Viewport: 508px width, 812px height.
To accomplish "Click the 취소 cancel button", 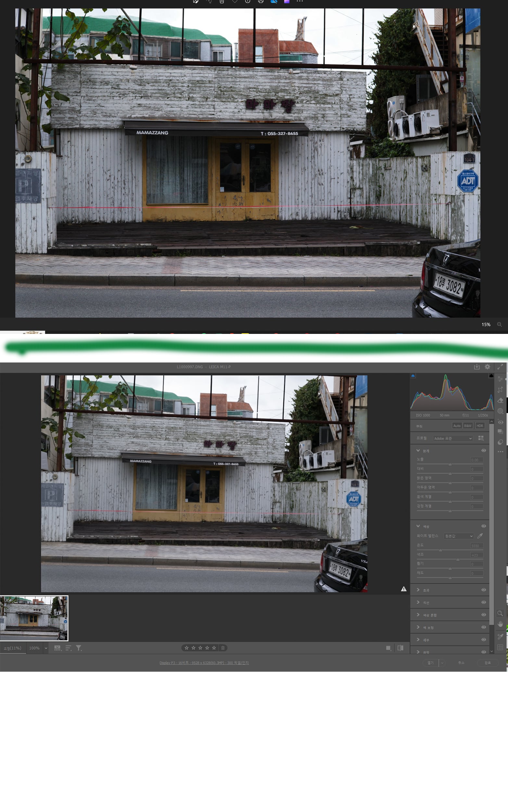I will pyautogui.click(x=461, y=663).
